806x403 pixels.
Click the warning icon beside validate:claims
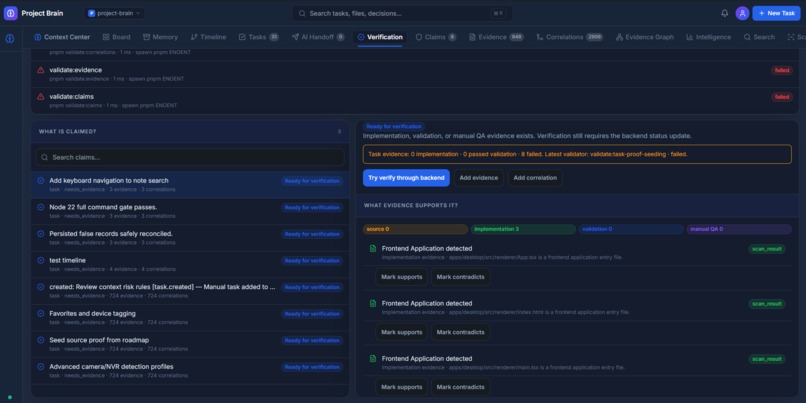(41, 97)
